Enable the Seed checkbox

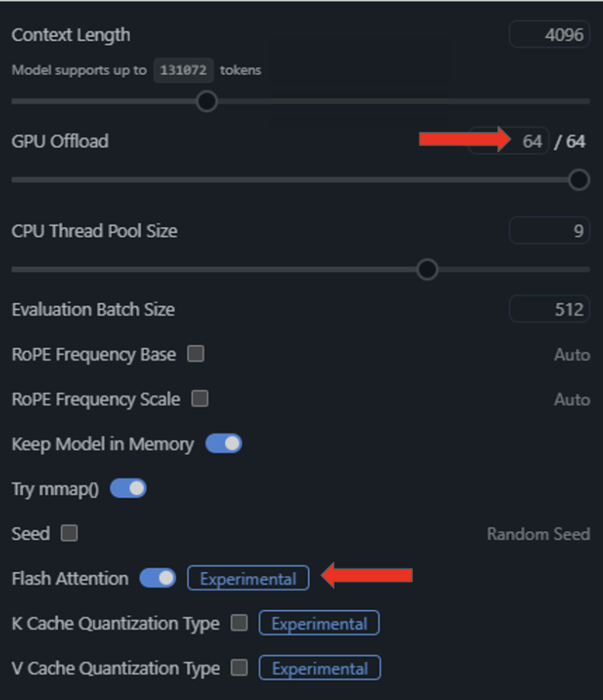(69, 533)
